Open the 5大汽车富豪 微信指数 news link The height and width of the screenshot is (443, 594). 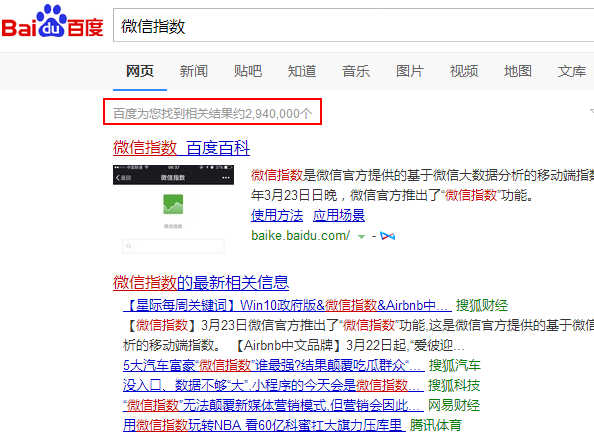pyautogui.click(x=274, y=365)
